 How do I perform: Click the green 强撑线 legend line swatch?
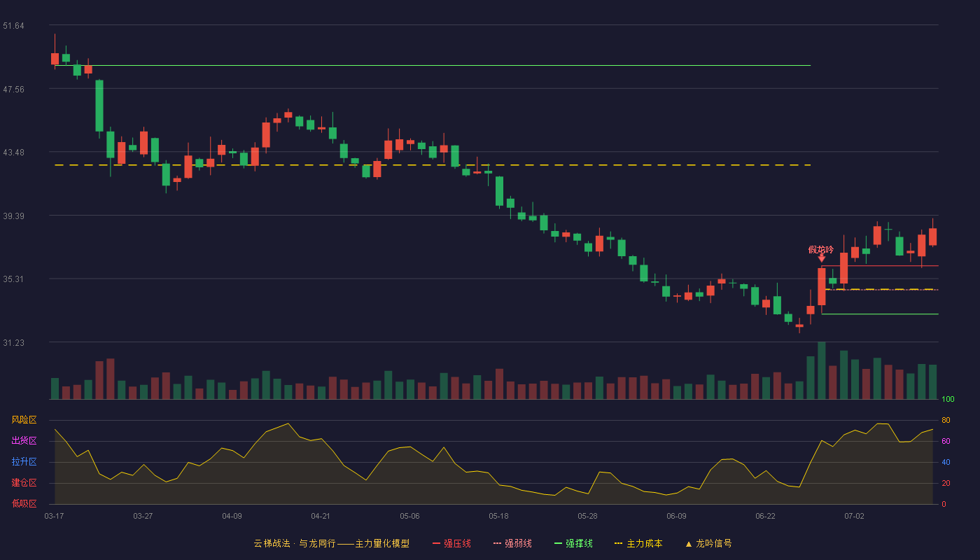pos(558,544)
